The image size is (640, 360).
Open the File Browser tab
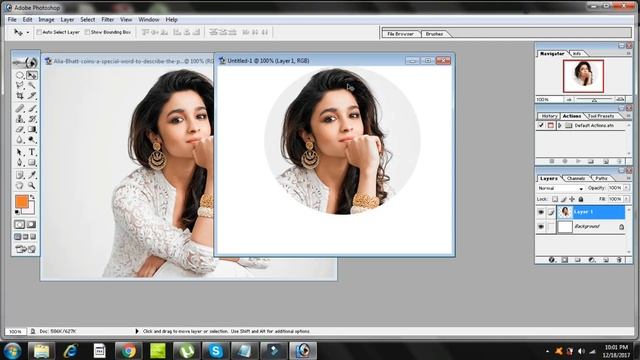tap(400, 34)
